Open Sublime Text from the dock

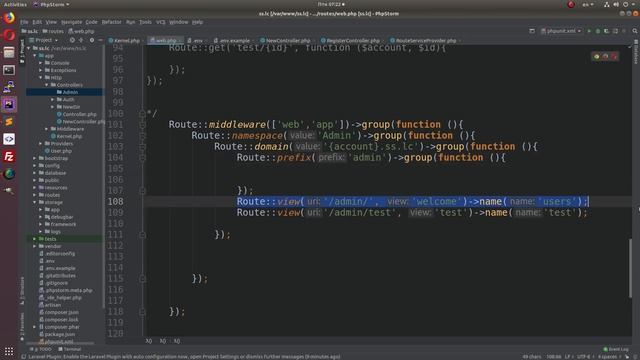[9, 122]
